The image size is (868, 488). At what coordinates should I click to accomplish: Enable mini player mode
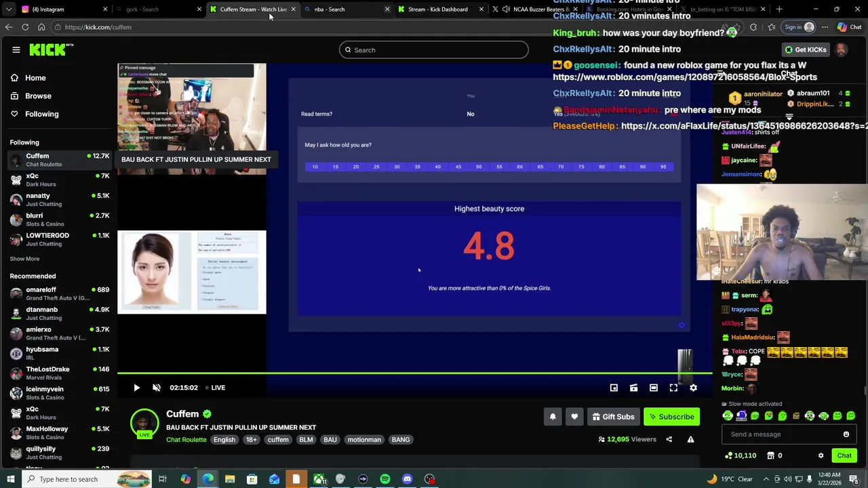(614, 388)
